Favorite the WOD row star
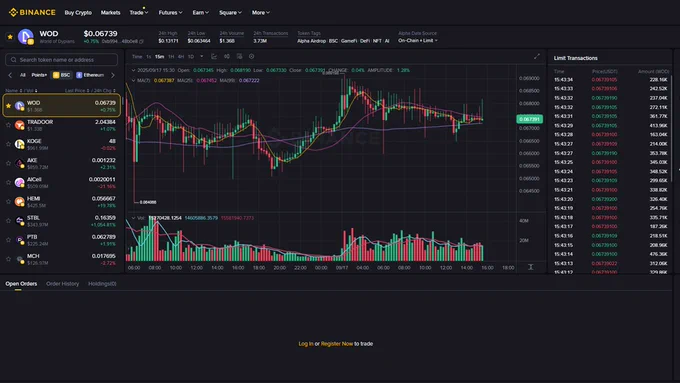This screenshot has width=680, height=383. click(8, 105)
